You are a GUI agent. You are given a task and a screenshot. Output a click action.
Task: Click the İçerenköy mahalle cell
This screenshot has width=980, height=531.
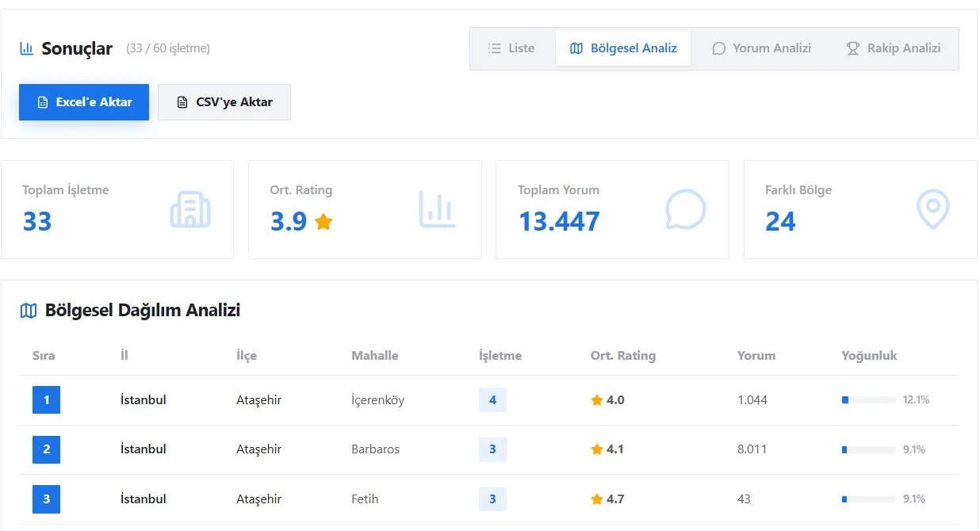coord(378,400)
